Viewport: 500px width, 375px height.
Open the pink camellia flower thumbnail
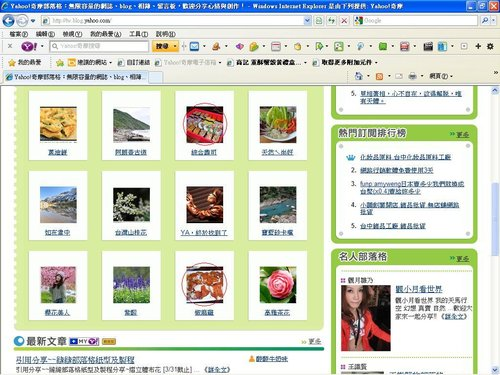(x=278, y=285)
